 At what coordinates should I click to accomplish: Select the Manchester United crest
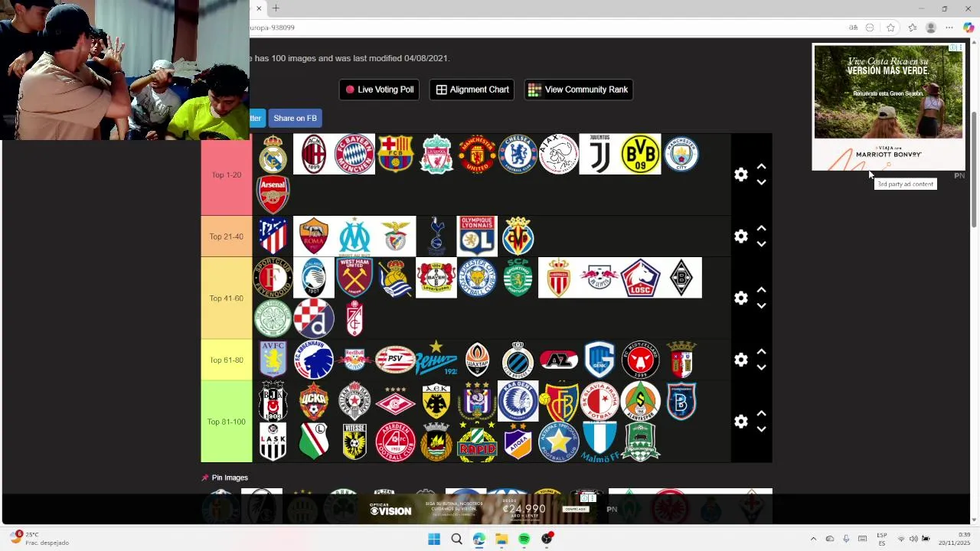[477, 154]
